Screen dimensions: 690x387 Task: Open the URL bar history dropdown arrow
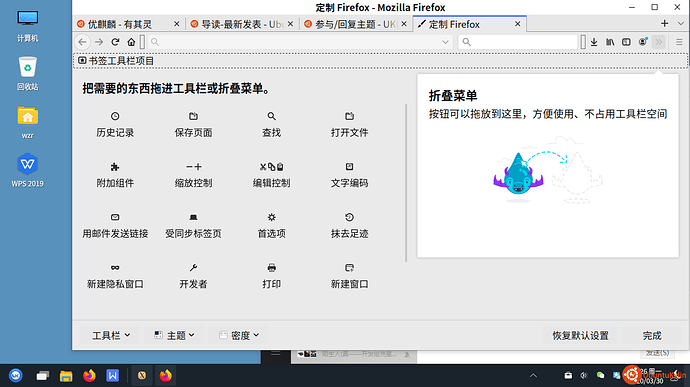[x=445, y=42]
